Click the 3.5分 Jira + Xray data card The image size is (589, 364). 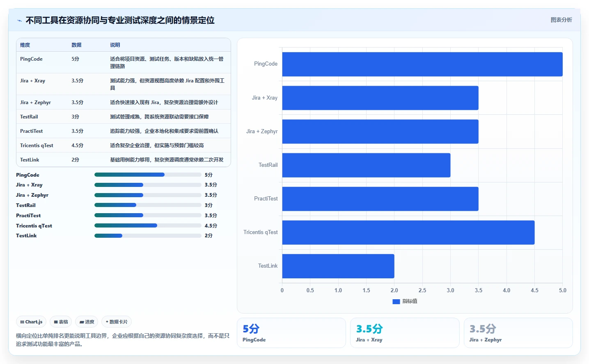(x=405, y=333)
